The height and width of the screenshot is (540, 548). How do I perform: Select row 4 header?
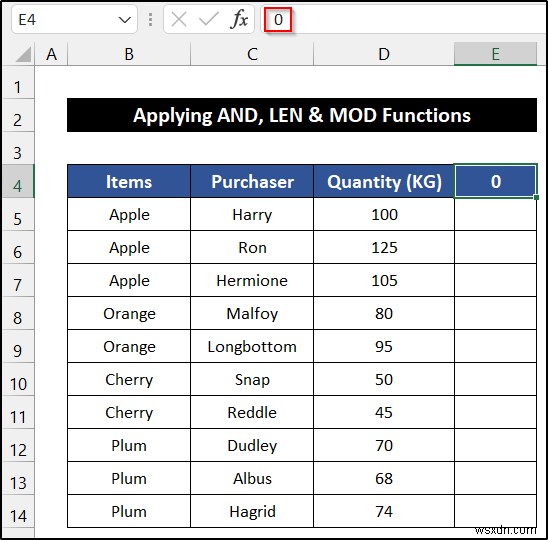(x=17, y=181)
